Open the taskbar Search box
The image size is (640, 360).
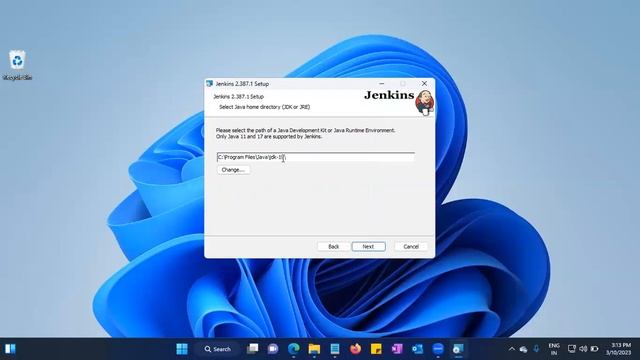(218, 349)
